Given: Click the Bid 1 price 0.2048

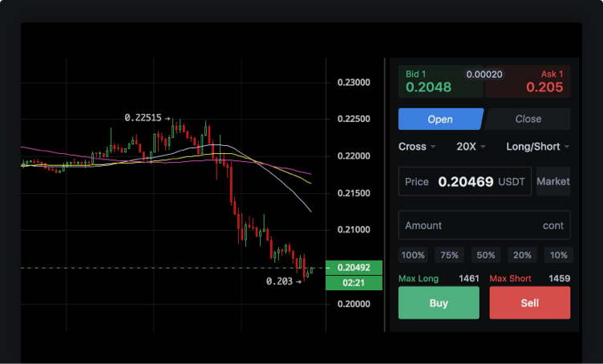Looking at the screenshot, I should tap(428, 87).
